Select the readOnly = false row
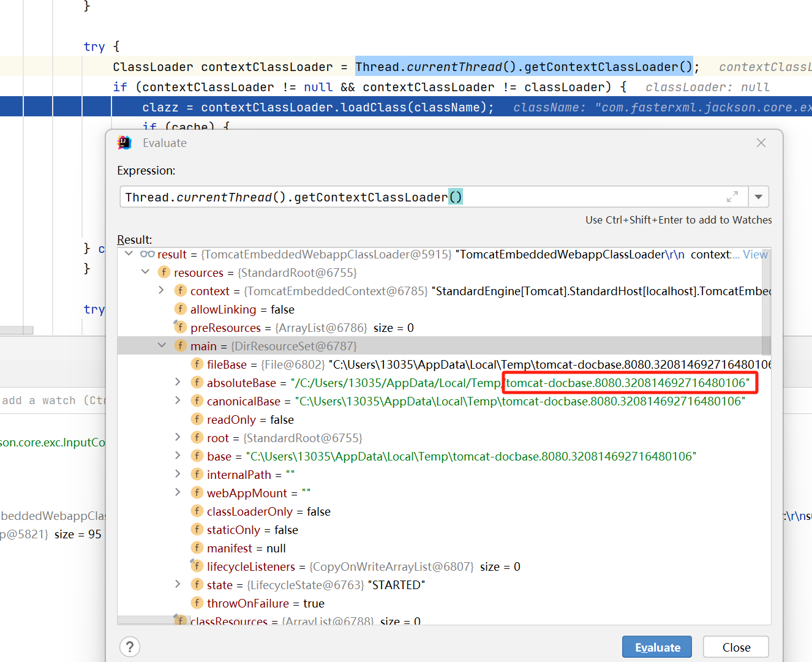The width and height of the screenshot is (812, 662). [x=444, y=419]
